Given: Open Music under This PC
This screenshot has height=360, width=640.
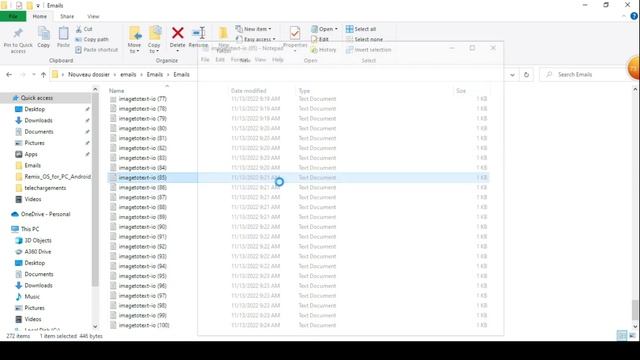Looking at the screenshot, I should (x=32, y=297).
